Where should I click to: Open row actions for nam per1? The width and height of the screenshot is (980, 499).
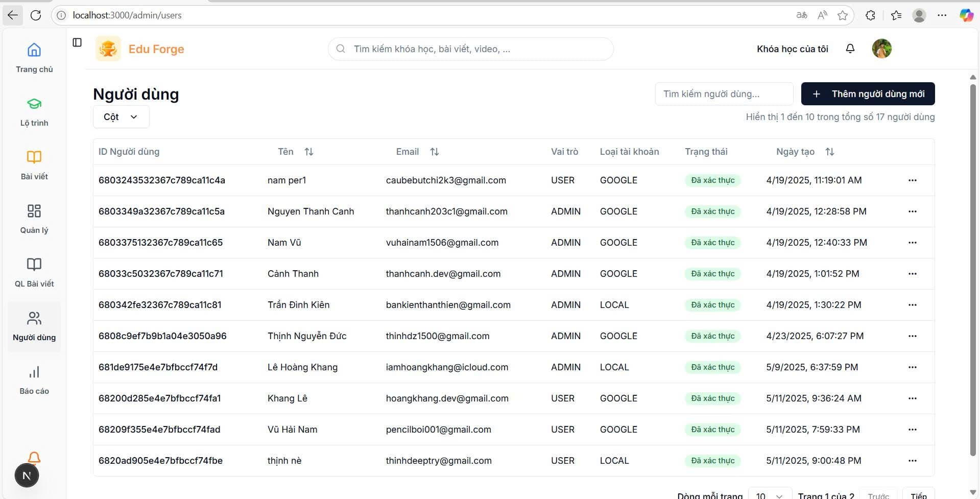click(913, 180)
